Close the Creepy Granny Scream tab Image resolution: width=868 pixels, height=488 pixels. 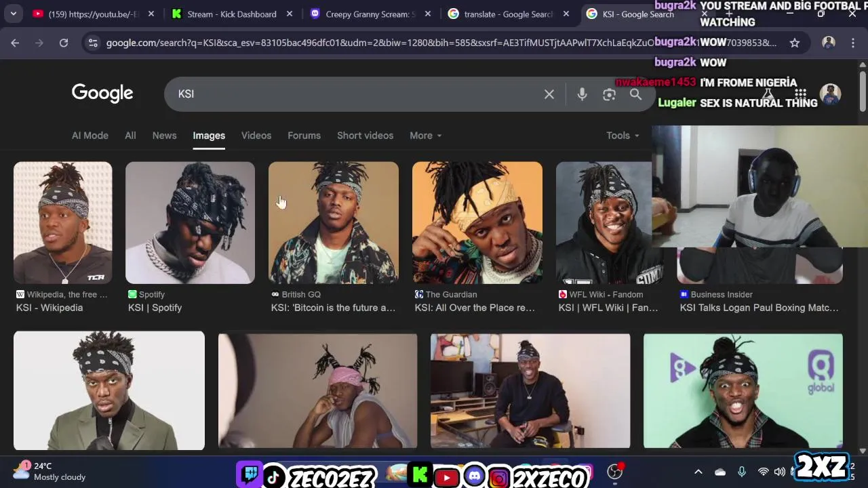point(428,14)
